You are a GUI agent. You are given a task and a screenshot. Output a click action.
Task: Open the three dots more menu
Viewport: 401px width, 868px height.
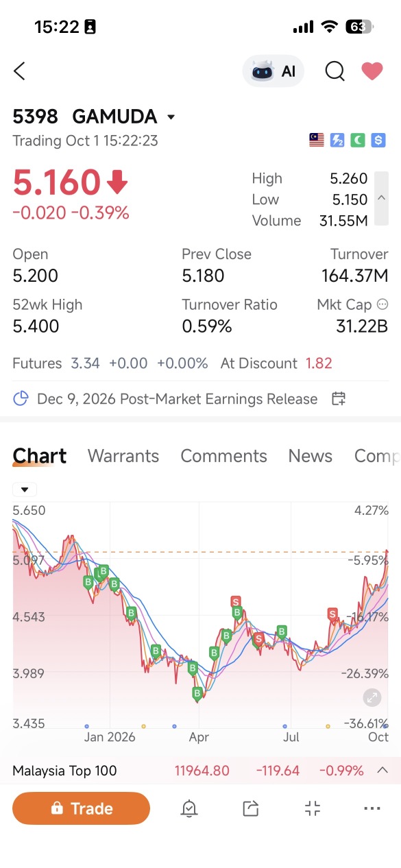(372, 808)
